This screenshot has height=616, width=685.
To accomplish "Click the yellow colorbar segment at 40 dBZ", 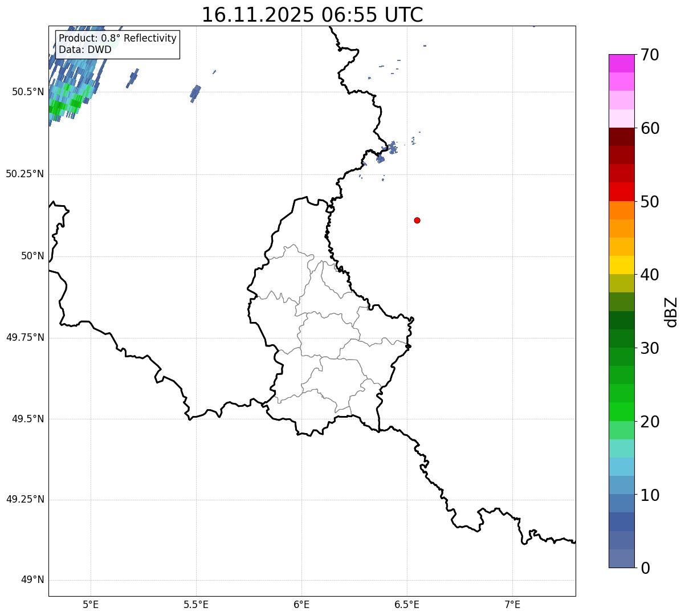I will pos(621,265).
